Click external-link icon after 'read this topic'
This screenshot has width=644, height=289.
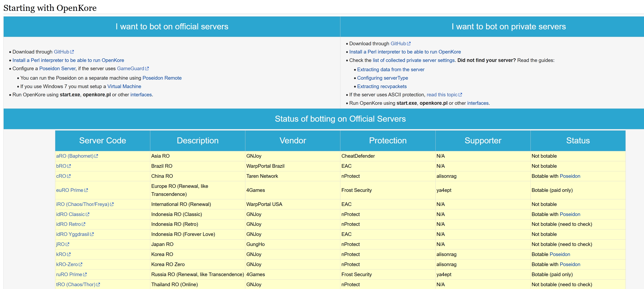[460, 95]
